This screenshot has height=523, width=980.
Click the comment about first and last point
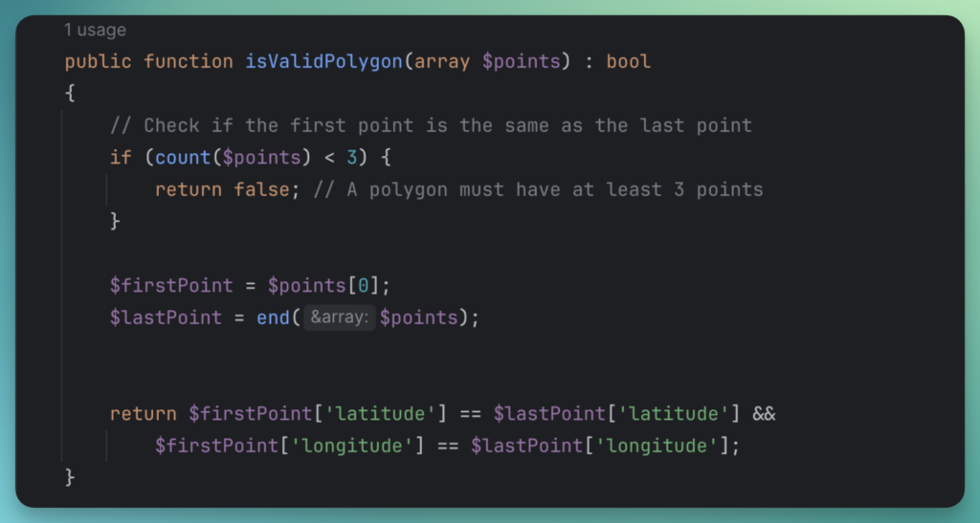(x=431, y=125)
